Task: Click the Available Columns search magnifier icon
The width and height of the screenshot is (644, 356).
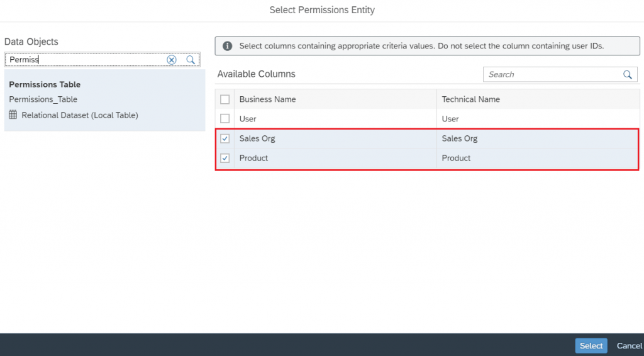Action: point(627,75)
